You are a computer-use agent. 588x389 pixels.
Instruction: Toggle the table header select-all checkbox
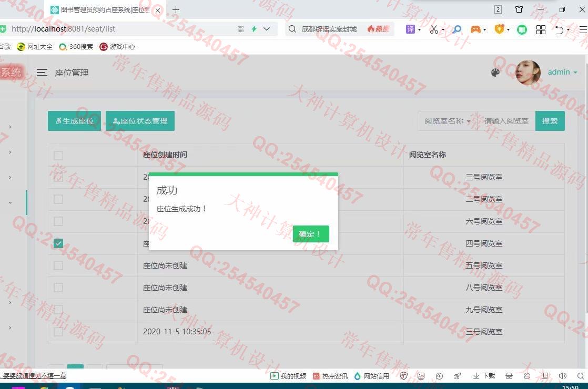tap(58, 155)
